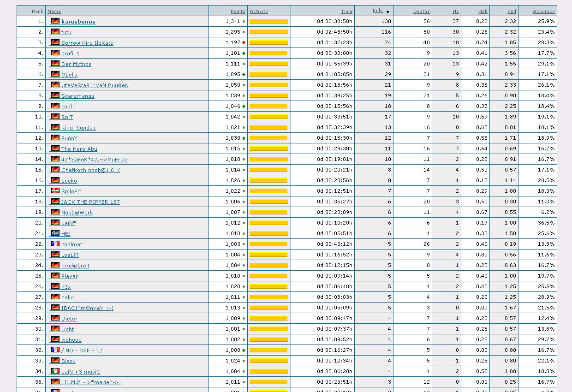
Task: Click the Italian flag next to paiN <3 musiC
Action: 55,371
